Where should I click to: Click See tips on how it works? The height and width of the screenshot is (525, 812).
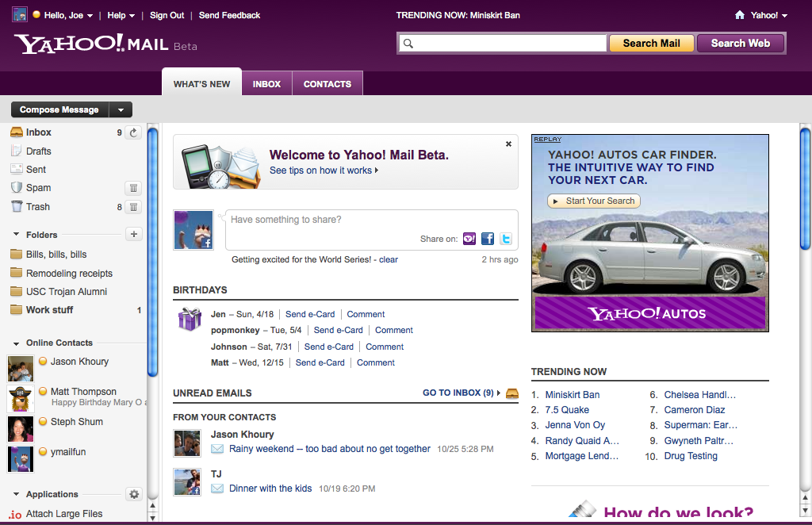(x=324, y=171)
